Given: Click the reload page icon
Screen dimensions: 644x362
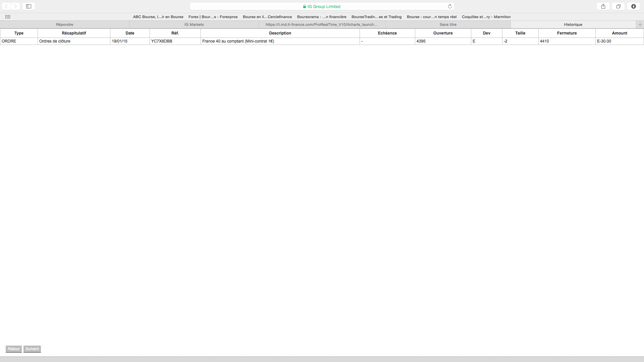Looking at the screenshot, I should pos(450,6).
